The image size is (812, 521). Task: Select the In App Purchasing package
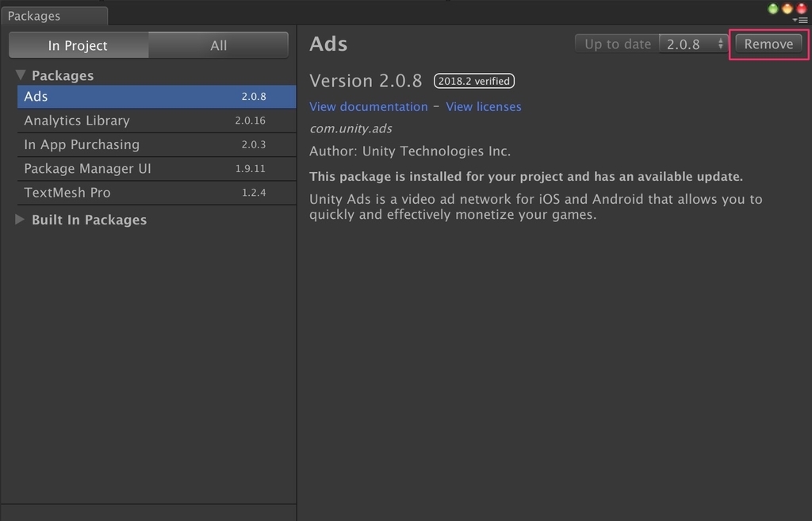point(156,144)
